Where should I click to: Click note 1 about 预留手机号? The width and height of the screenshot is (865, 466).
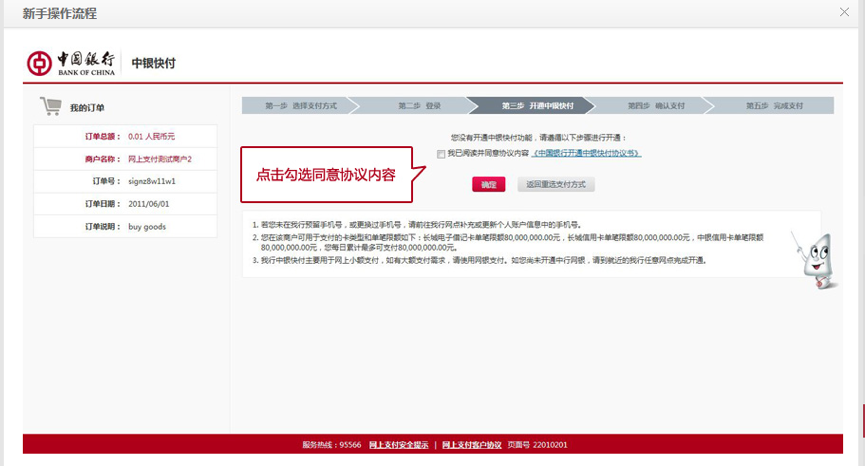click(417, 225)
